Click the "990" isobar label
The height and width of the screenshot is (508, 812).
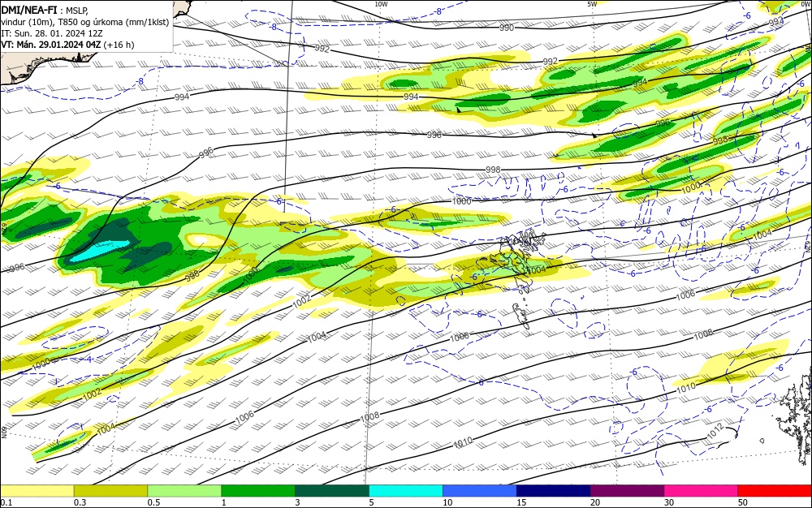pos(507,28)
